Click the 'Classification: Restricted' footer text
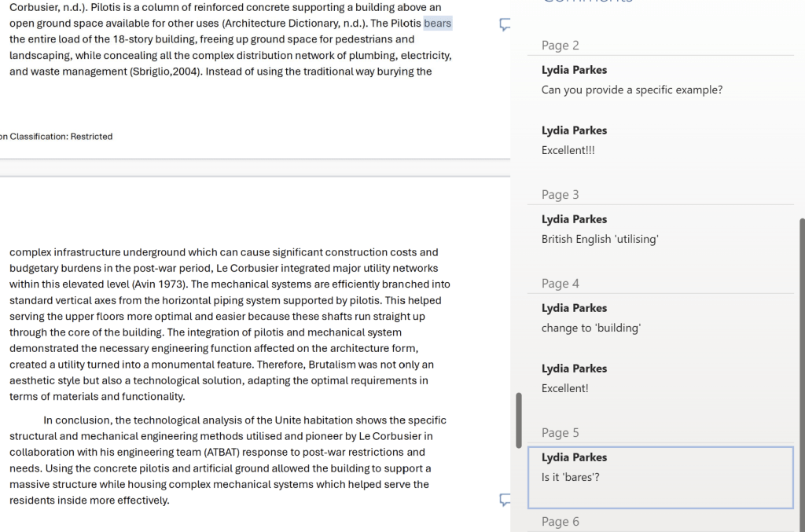805x532 pixels. [x=61, y=137]
